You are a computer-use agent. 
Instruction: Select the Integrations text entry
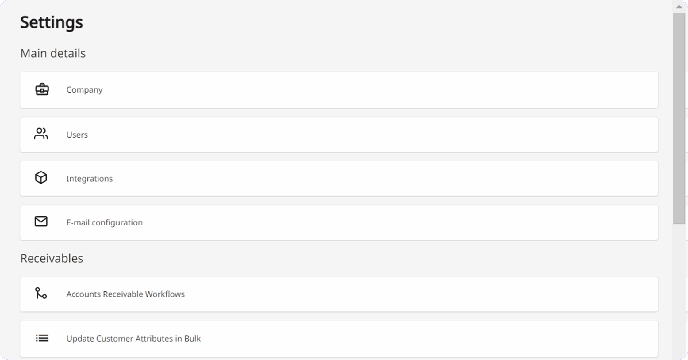pos(90,179)
